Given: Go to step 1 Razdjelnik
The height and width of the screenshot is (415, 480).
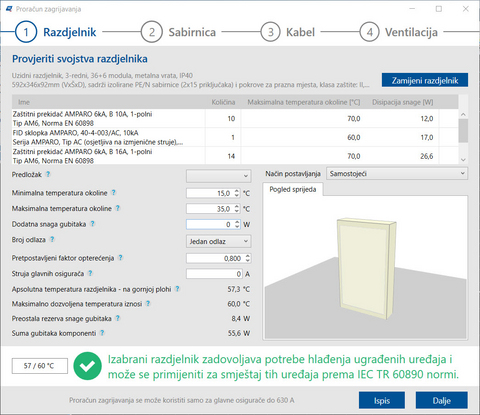Looking at the screenshot, I should pyautogui.click(x=55, y=32).
